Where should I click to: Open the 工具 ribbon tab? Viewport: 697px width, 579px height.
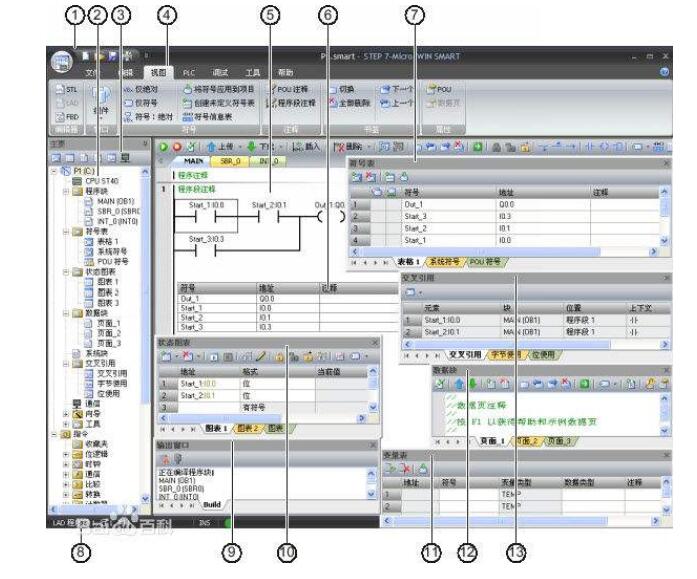pos(252,72)
